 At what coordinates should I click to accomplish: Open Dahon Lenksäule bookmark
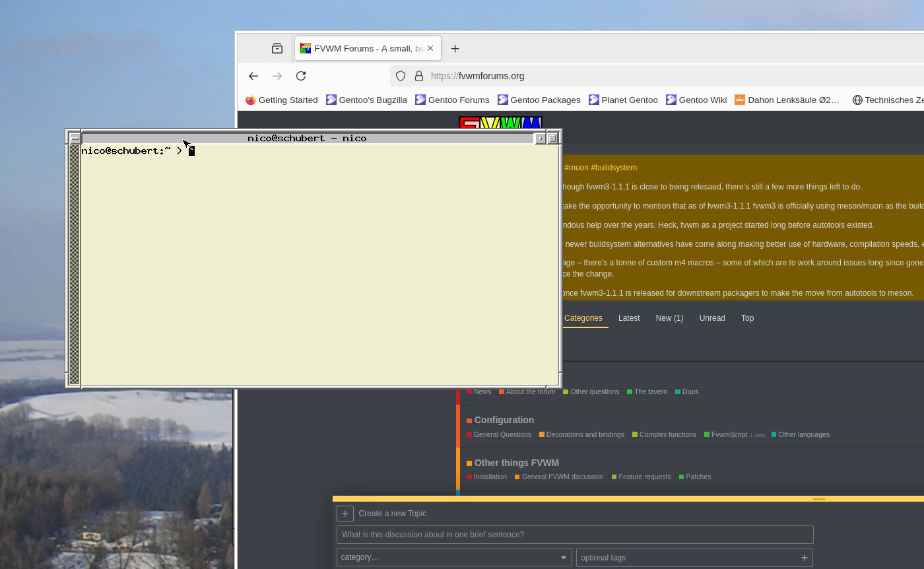(787, 100)
